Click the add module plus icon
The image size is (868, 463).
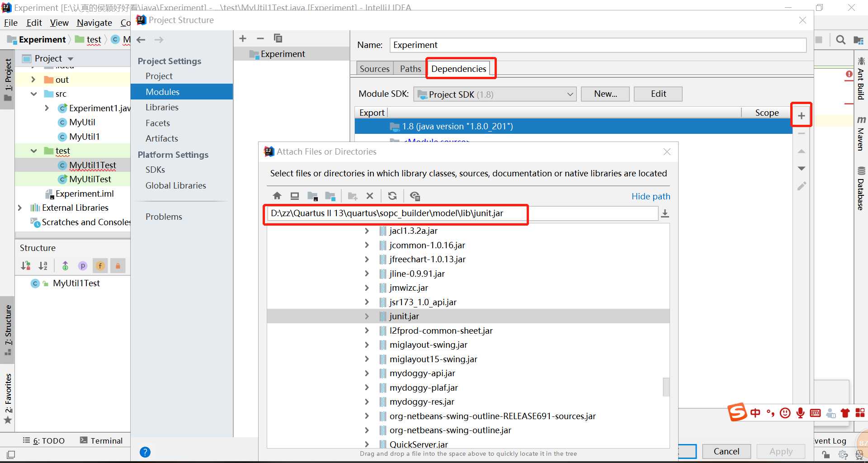[243, 38]
